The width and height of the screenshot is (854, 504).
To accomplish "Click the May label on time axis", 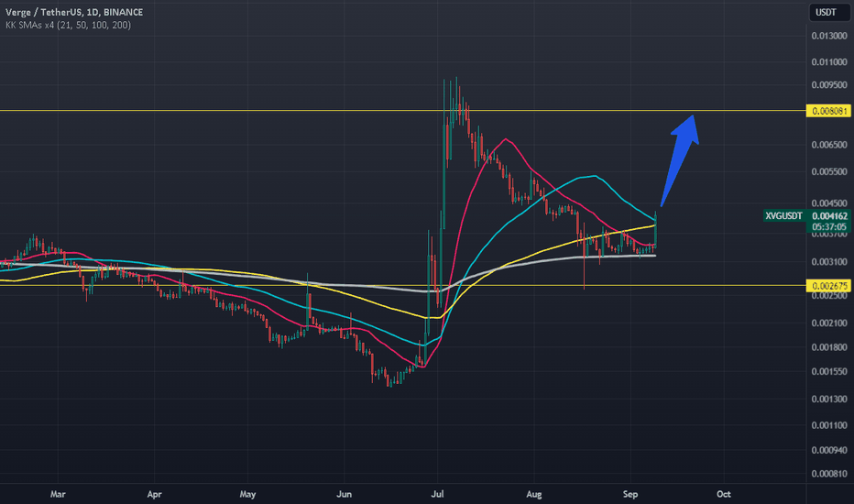I will tap(247, 494).
